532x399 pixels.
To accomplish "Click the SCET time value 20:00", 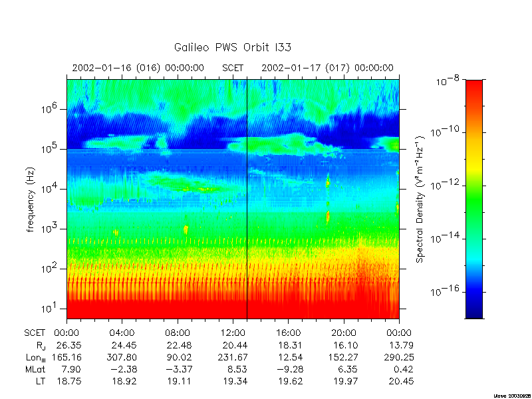I will click(344, 333).
